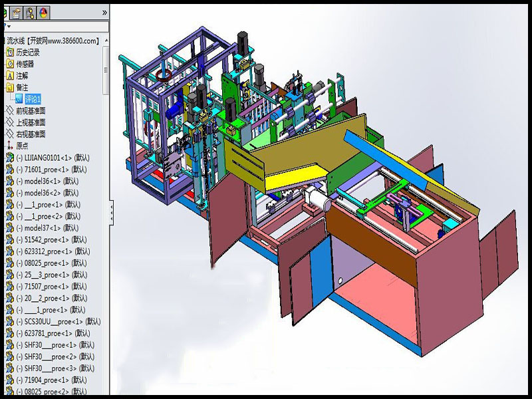Click the feature tree vertical scrollbar thumb
The width and height of the screenshot is (532, 399).
click(105, 70)
